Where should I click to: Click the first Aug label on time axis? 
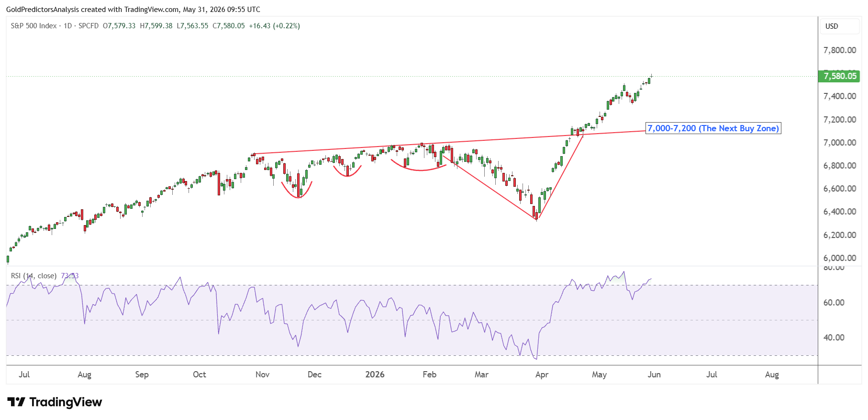84,375
